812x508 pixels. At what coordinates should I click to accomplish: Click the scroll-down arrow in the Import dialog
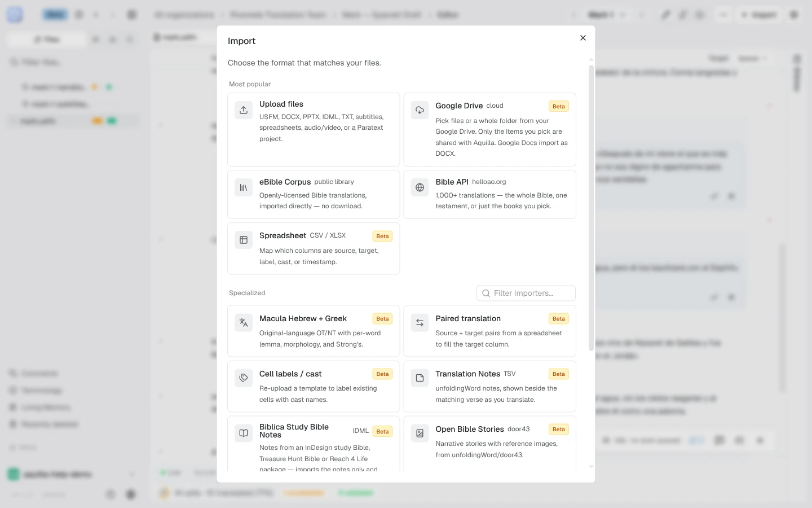591,467
